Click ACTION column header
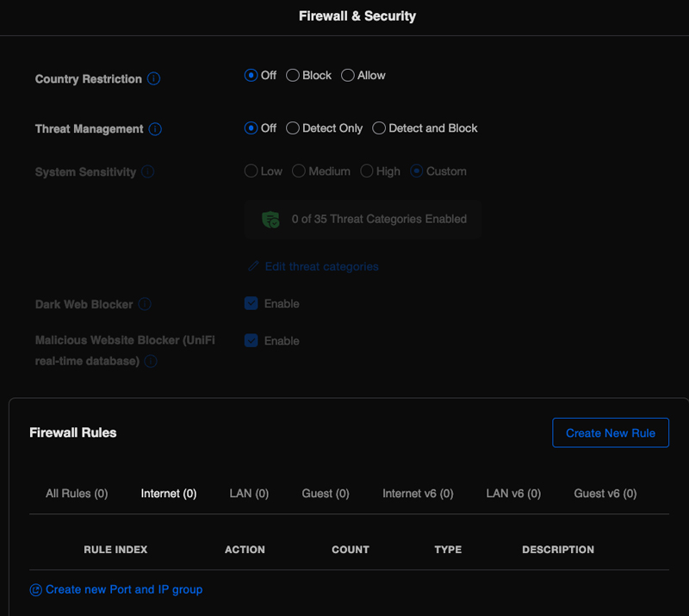689x616 pixels. coord(245,550)
